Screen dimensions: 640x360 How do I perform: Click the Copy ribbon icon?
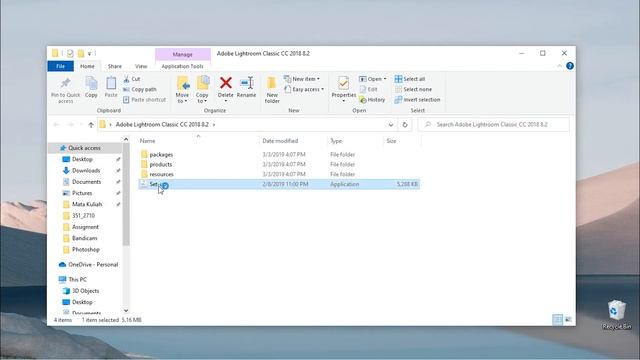(x=91, y=84)
